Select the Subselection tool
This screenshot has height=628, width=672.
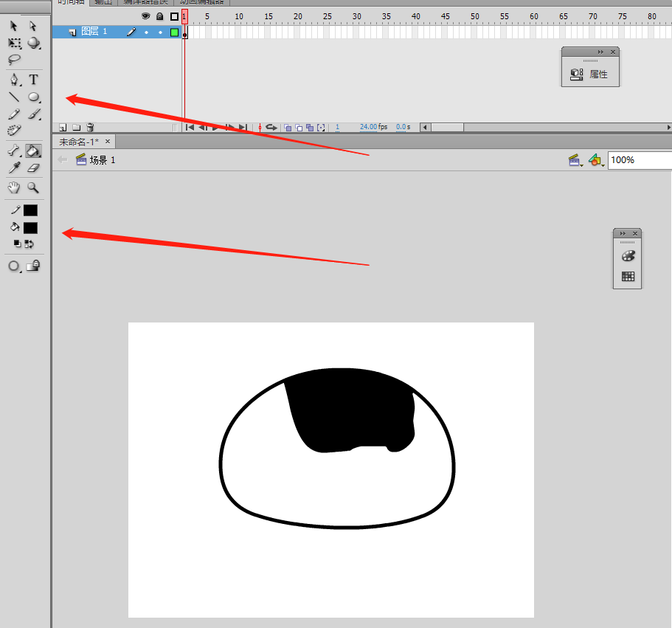(x=33, y=26)
